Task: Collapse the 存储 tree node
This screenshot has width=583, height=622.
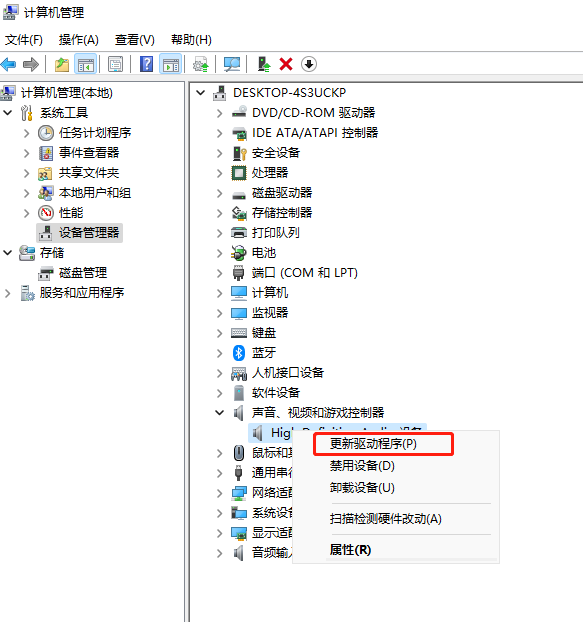Action: [x=8, y=253]
